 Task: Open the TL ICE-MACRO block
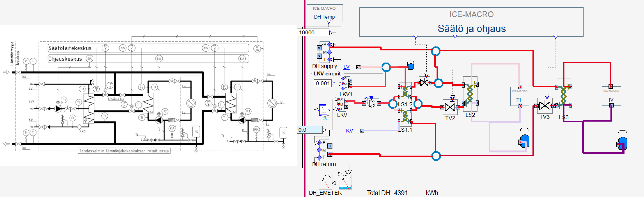coord(519,96)
